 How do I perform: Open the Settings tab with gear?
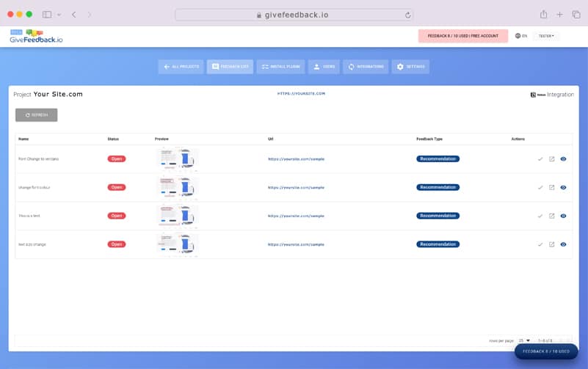pos(410,67)
